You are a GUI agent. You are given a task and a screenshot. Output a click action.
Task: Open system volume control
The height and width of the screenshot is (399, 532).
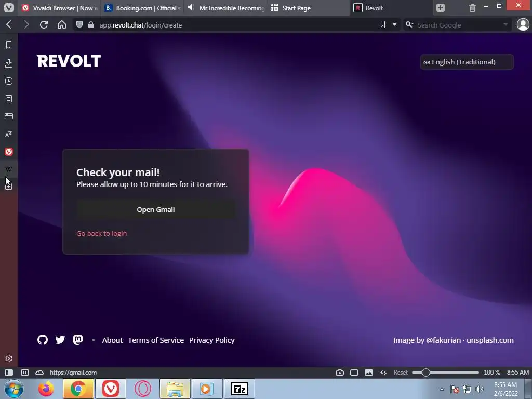tap(480, 389)
